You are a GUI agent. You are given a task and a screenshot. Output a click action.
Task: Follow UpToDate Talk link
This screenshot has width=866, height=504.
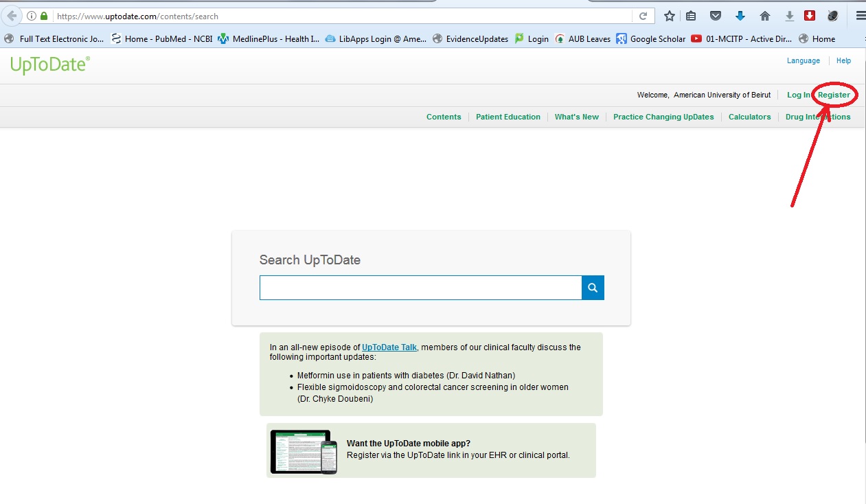389,347
